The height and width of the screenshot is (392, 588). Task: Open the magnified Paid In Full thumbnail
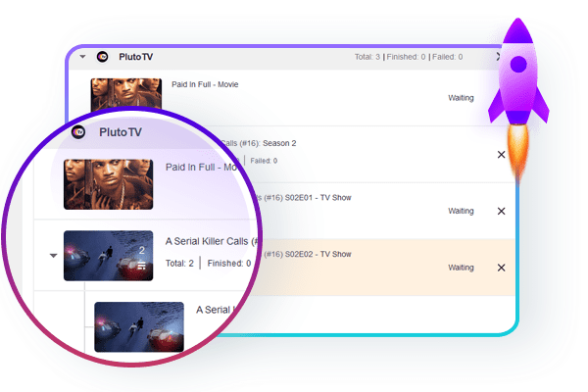[109, 184]
